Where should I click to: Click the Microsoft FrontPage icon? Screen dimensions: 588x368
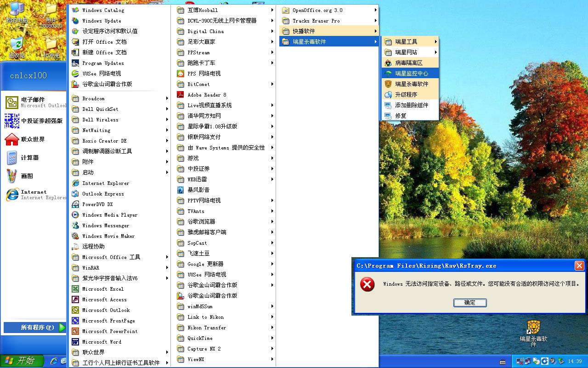tap(75, 321)
